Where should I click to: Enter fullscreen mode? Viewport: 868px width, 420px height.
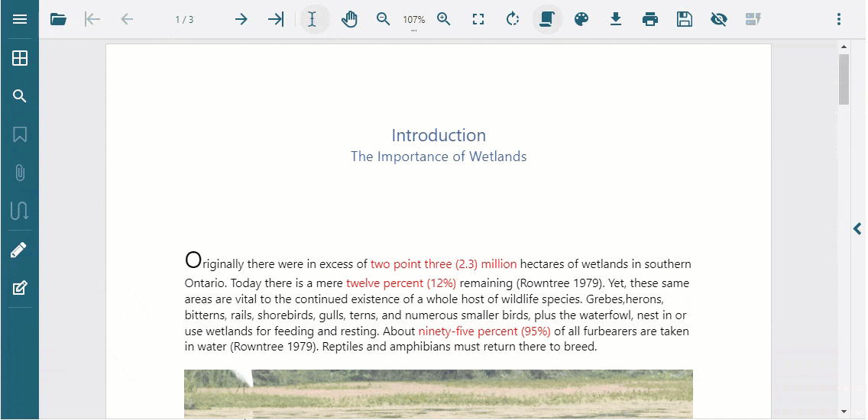[x=478, y=19]
